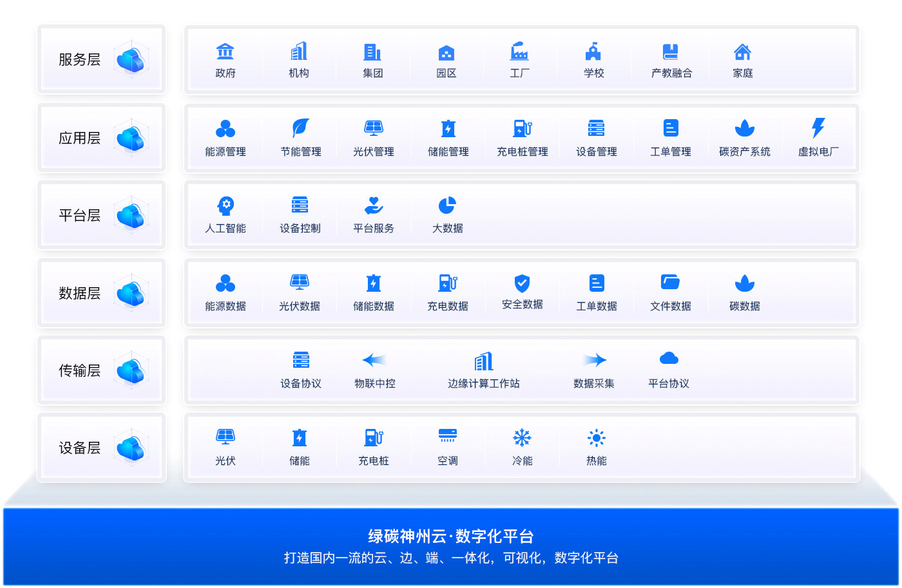This screenshot has width=902, height=588.
Task: Click the 设备协议 server icon
Action: pyautogui.click(x=301, y=360)
